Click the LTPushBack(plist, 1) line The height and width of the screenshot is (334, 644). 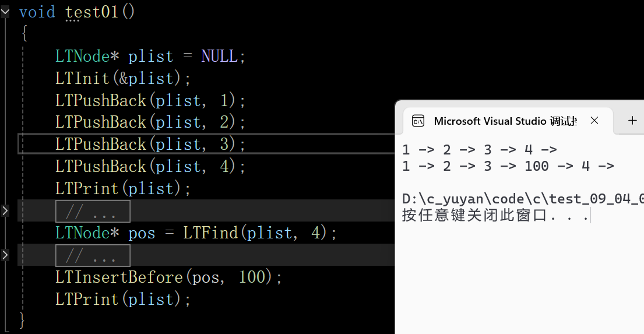(150, 101)
